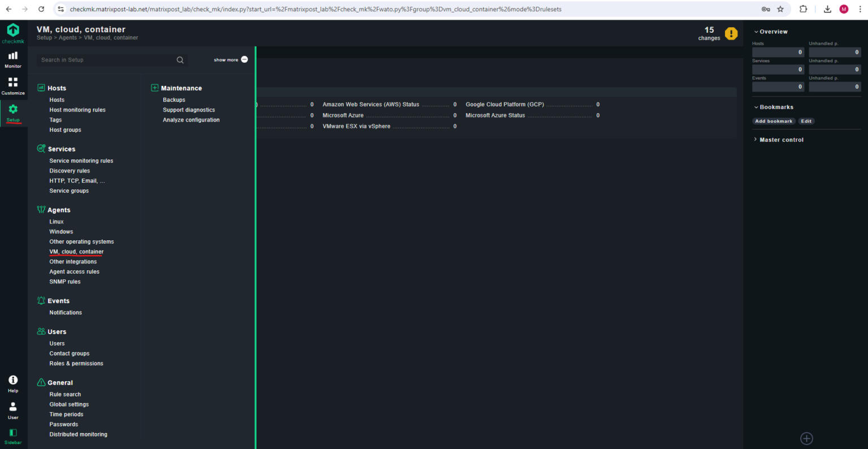Image resolution: width=868 pixels, height=449 pixels.
Task: Open the browser Downloads icon
Action: [827, 9]
